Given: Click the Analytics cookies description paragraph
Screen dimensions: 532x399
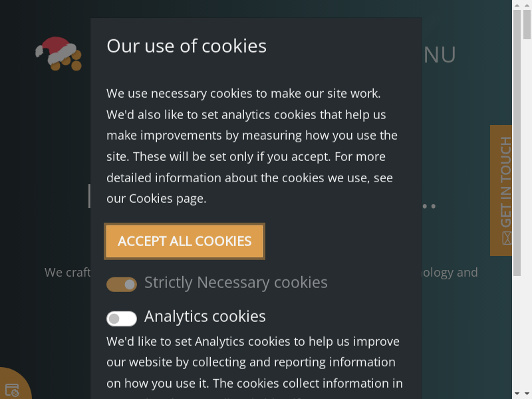Looking at the screenshot, I should [x=253, y=362].
